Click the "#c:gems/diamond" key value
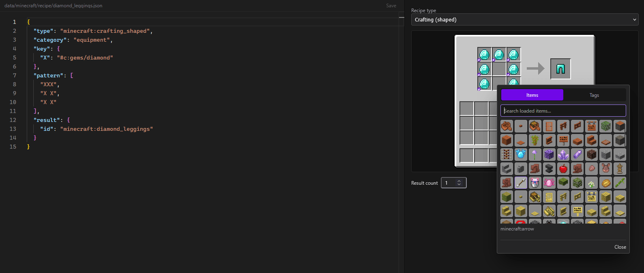Image resolution: width=644 pixels, height=273 pixels. point(85,58)
